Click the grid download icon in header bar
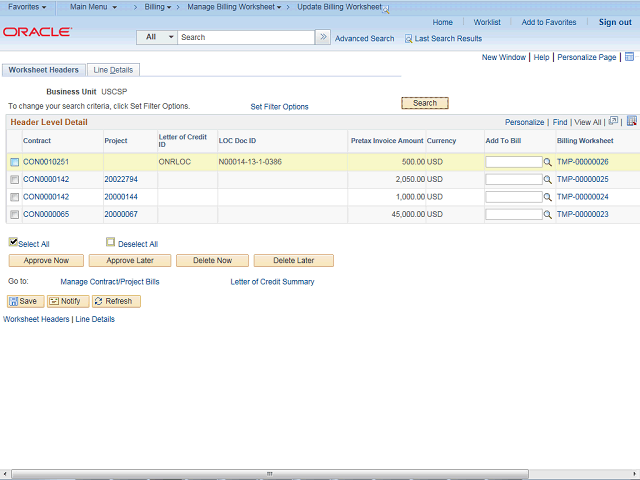 tap(631, 122)
